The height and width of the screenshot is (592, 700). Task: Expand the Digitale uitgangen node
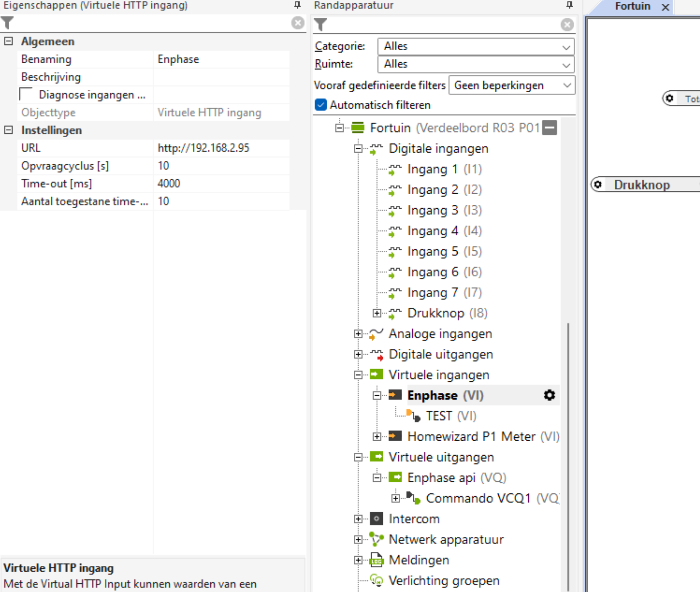pos(358,354)
